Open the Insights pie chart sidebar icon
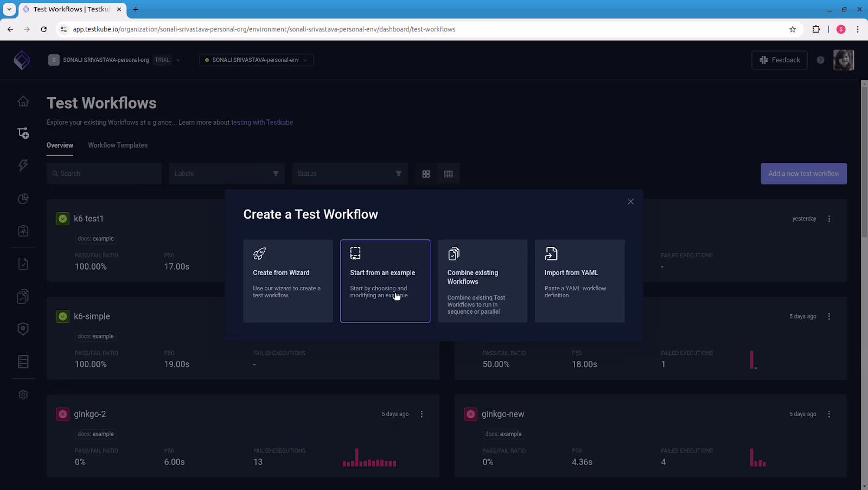Viewport: 868px width, 490px height. coord(23,199)
